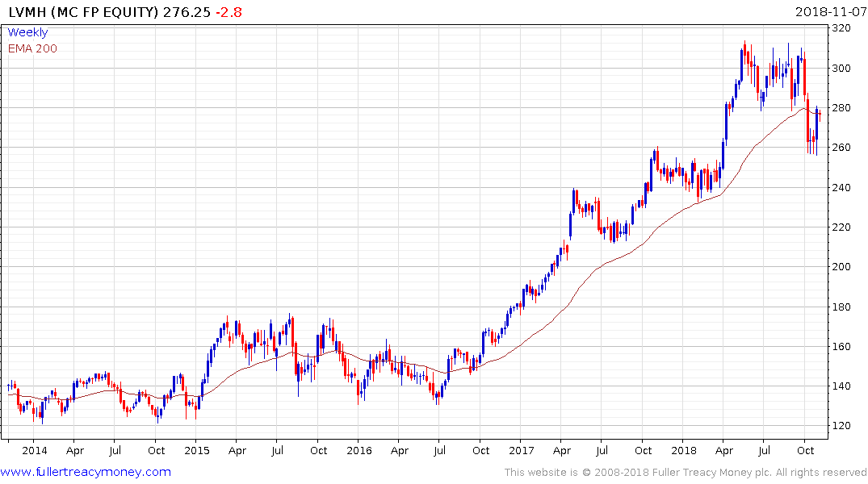Screen dimensions: 868x484
Task: Click the 'Weekly' interval label
Action: [27, 32]
